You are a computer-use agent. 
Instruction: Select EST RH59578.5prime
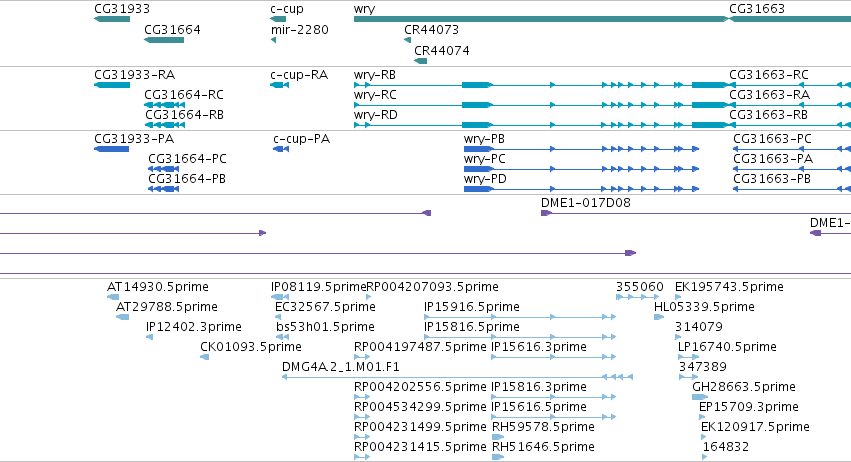coord(543,427)
